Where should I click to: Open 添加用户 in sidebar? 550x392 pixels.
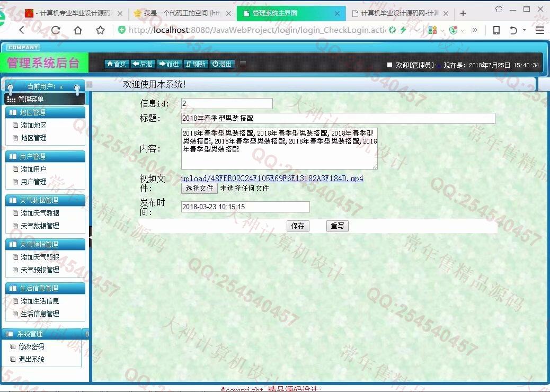coord(34,169)
